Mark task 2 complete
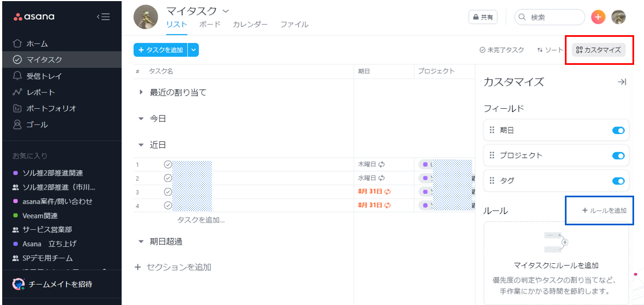The height and width of the screenshot is (305, 644). coord(168,178)
